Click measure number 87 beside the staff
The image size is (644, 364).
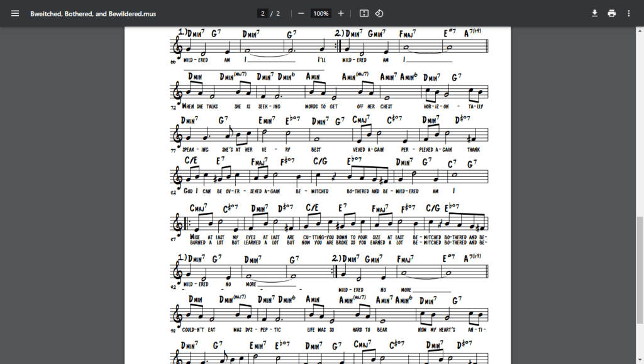click(173, 240)
